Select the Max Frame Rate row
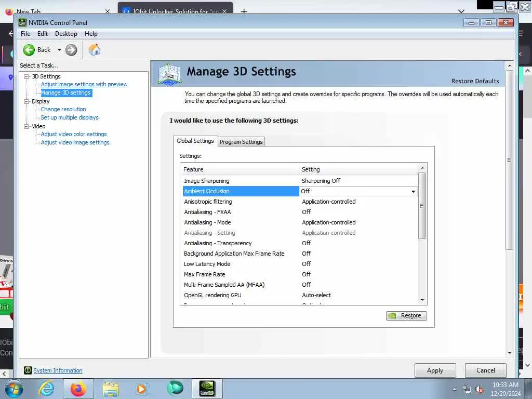The image size is (532, 399). coord(300,274)
